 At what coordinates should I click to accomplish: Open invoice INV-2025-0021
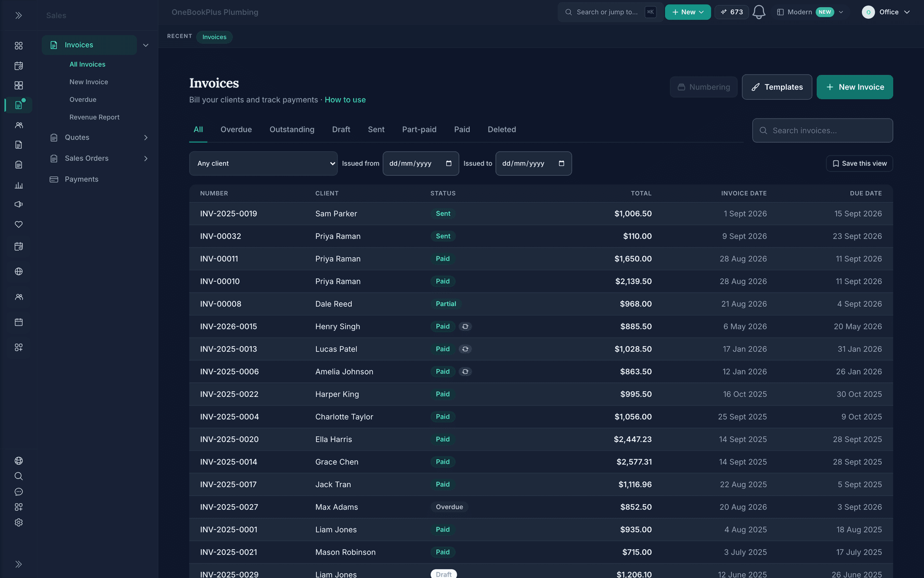[229, 552]
